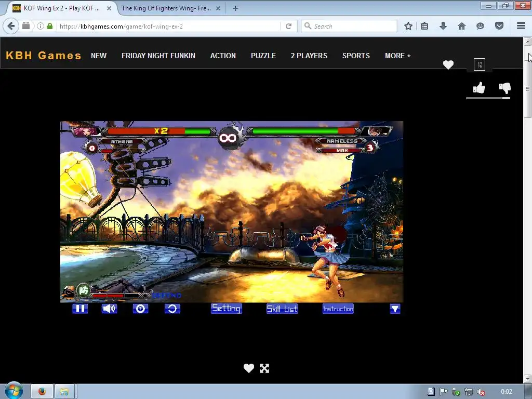The height and width of the screenshot is (399, 532).
Task: Give the game a thumbs up
Action: pyautogui.click(x=479, y=88)
